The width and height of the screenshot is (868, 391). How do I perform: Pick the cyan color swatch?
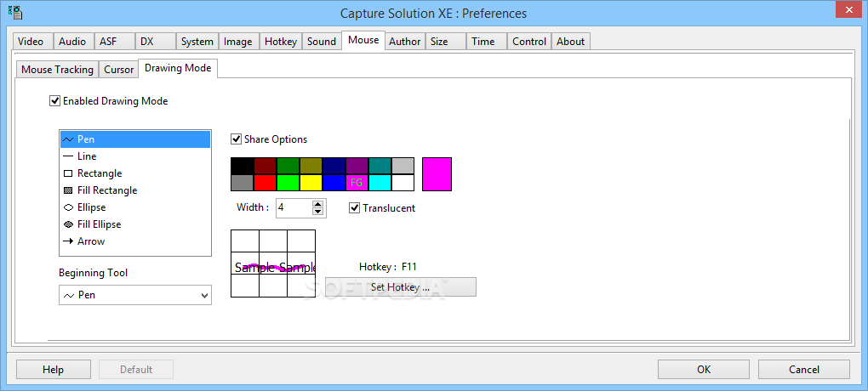(380, 183)
